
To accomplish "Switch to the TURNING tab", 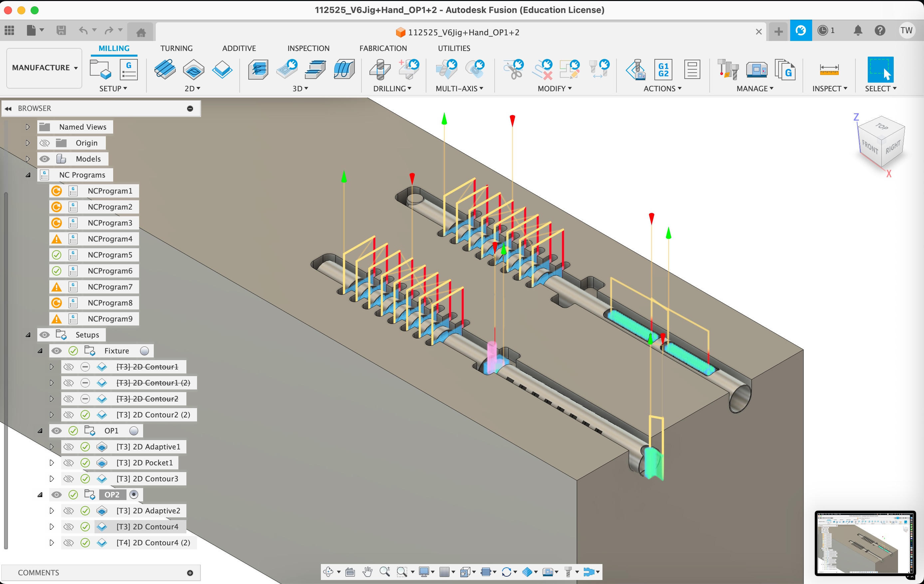I will (176, 48).
